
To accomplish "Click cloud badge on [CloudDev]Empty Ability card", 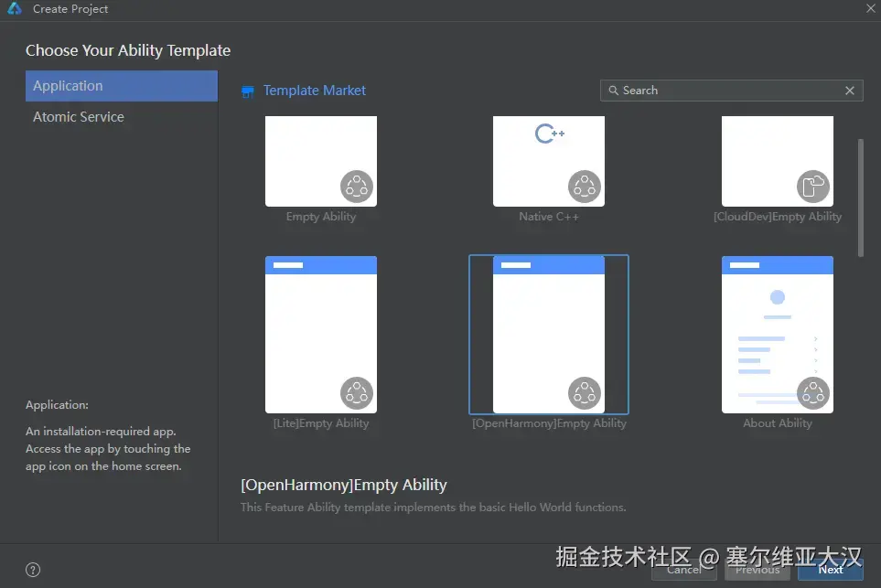I will tap(813, 187).
